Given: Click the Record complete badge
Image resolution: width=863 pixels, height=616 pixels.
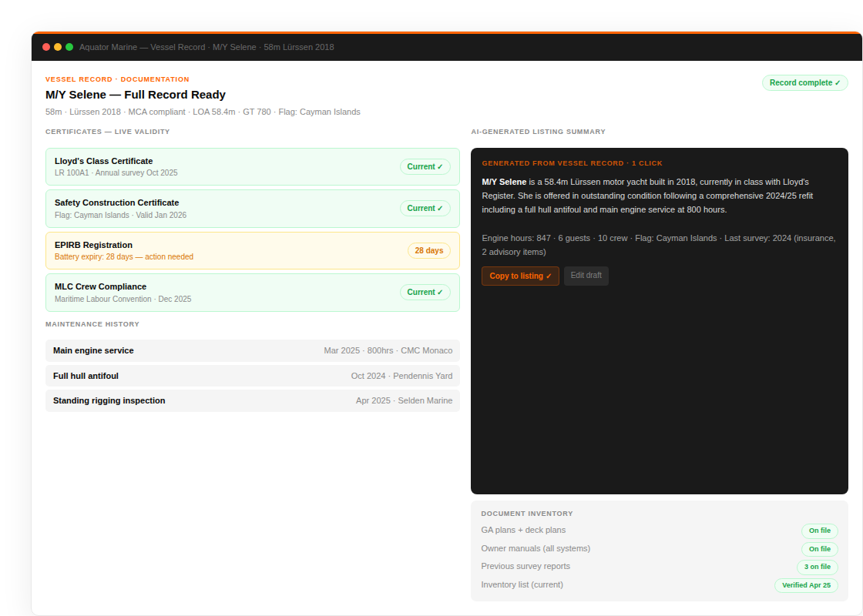Looking at the screenshot, I should (x=804, y=82).
